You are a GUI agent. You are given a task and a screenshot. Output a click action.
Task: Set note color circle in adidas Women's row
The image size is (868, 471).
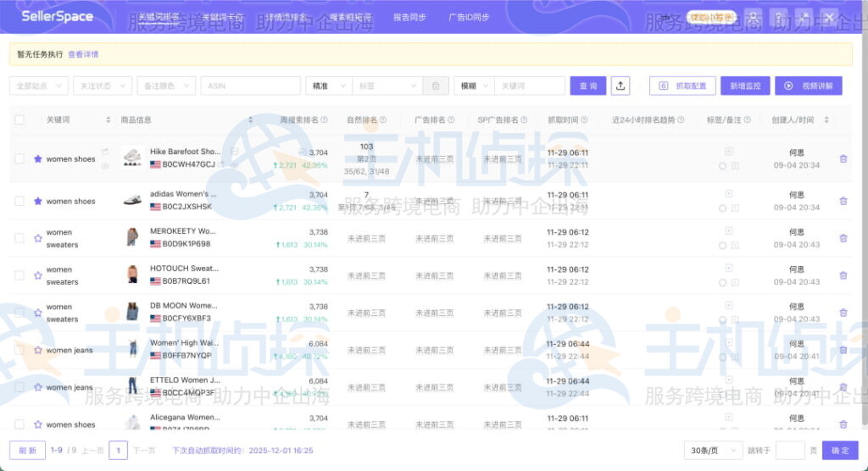point(722,208)
